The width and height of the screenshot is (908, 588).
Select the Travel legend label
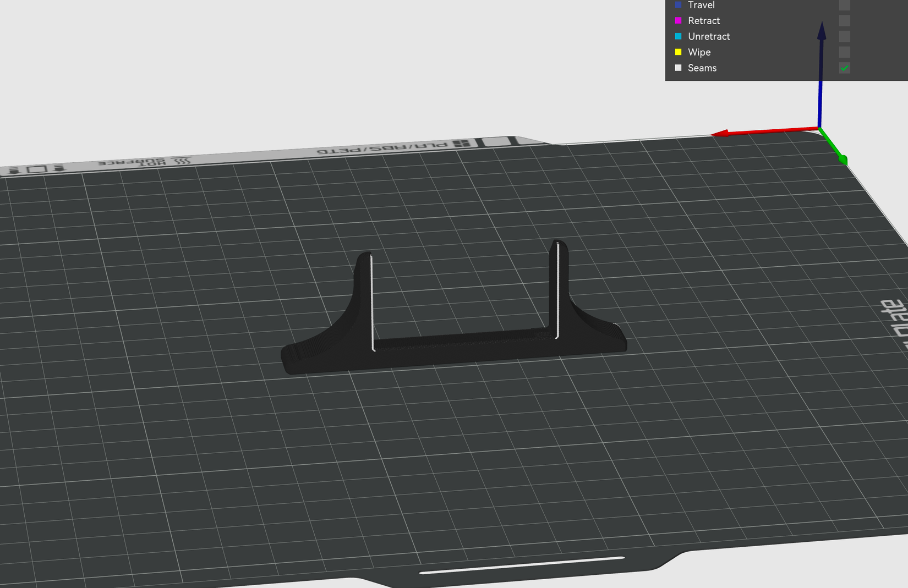pos(701,5)
